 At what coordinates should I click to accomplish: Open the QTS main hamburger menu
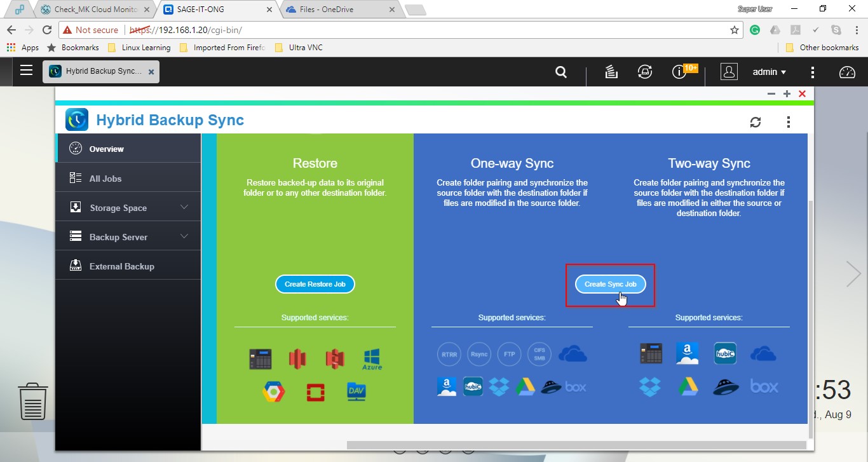[26, 71]
